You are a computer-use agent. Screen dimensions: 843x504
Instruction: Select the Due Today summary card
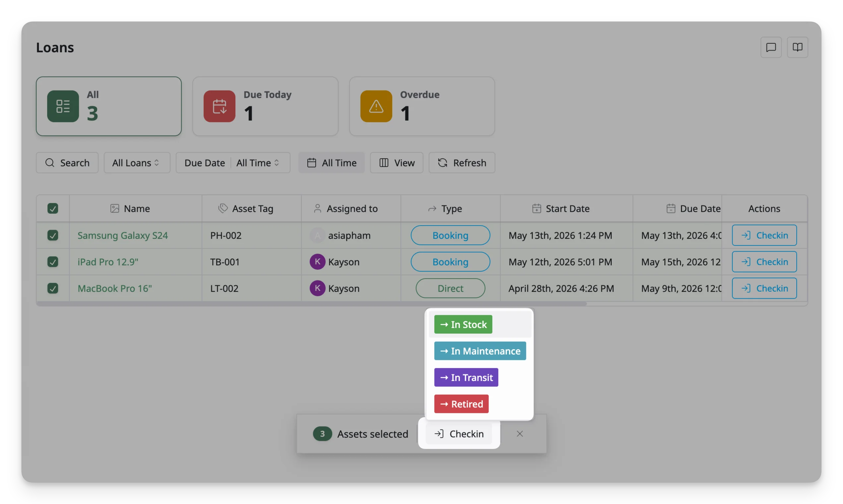265,106
